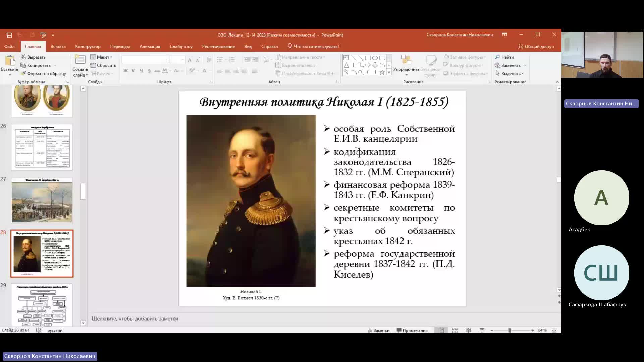This screenshot has height=362, width=644.
Task: Click Comments (Примечания) in status bar
Action: point(412,330)
